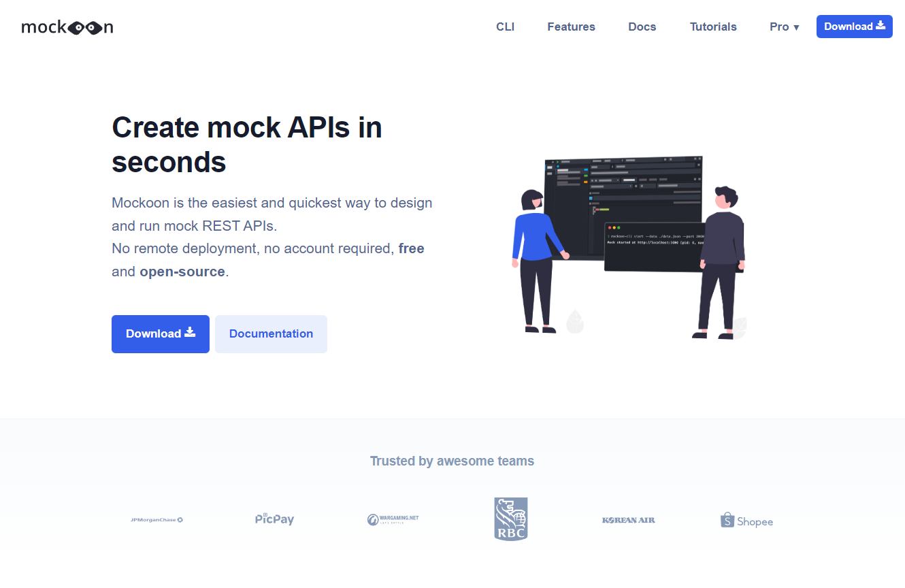
Task: Open the Documentation button link
Action: coord(271,333)
